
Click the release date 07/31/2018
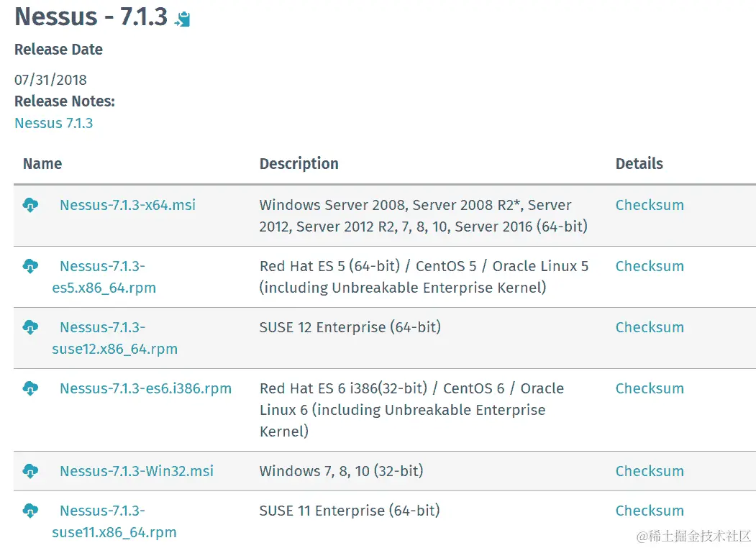50,80
